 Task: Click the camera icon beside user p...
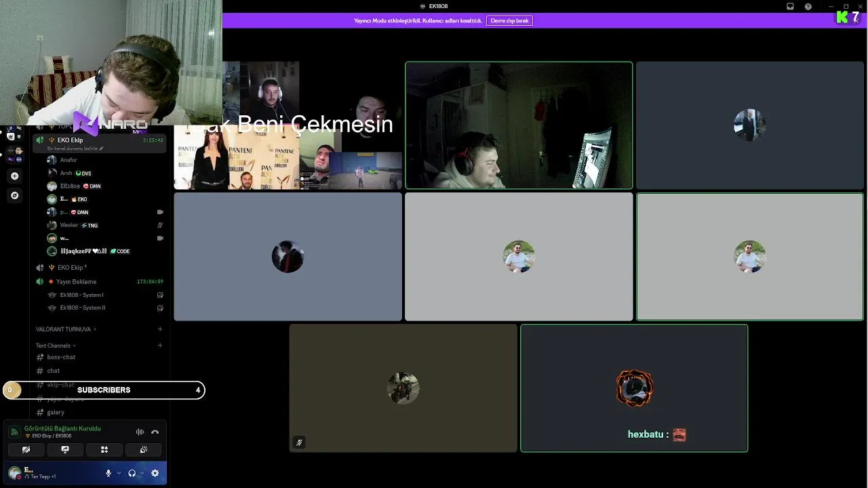pyautogui.click(x=160, y=212)
